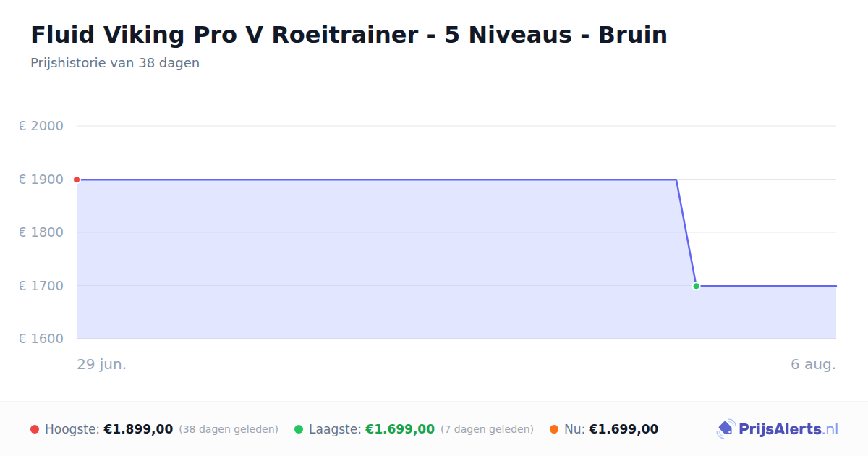
Task: Click the € 1600 axis label
Action: point(41,339)
